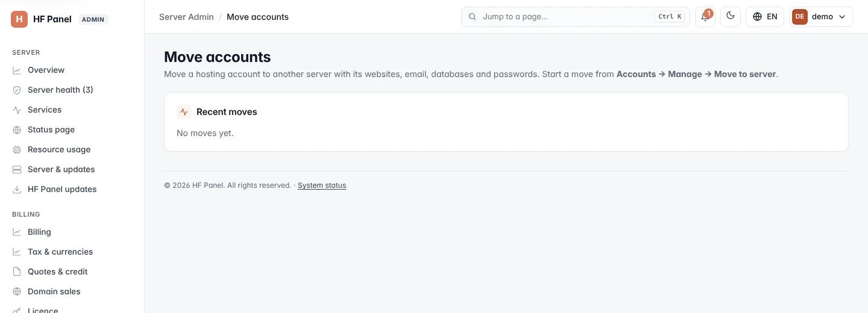Click the Ctrl K shortcut hint
The height and width of the screenshot is (313, 868).
point(670,17)
